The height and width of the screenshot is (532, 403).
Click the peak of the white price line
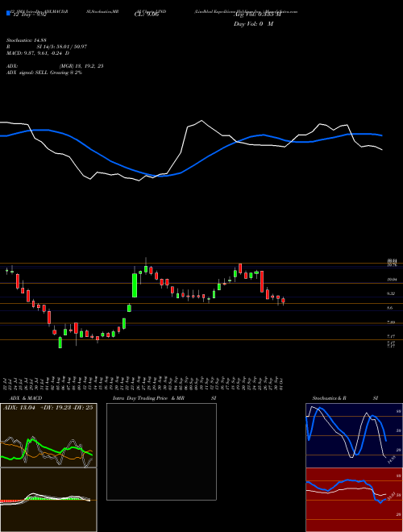click(201, 121)
